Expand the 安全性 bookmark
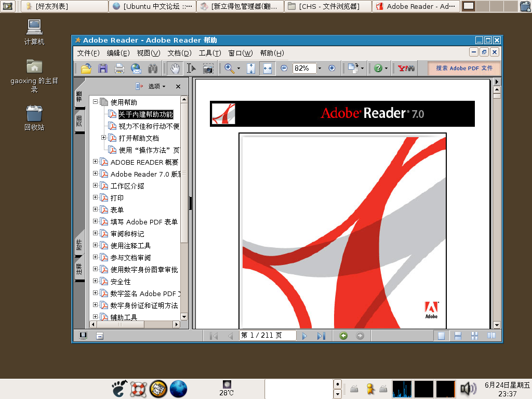The width and height of the screenshot is (532, 399). click(96, 281)
